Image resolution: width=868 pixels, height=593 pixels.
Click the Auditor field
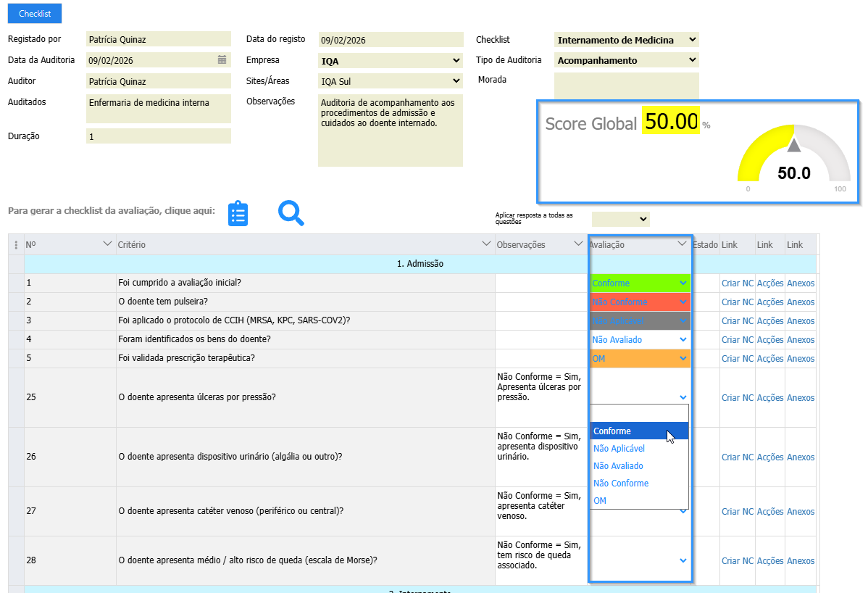(159, 81)
